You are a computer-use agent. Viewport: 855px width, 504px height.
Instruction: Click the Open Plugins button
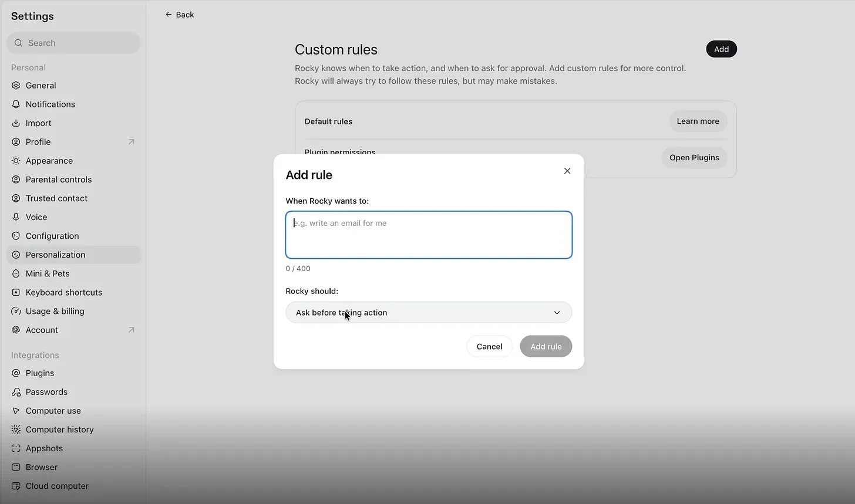(694, 158)
